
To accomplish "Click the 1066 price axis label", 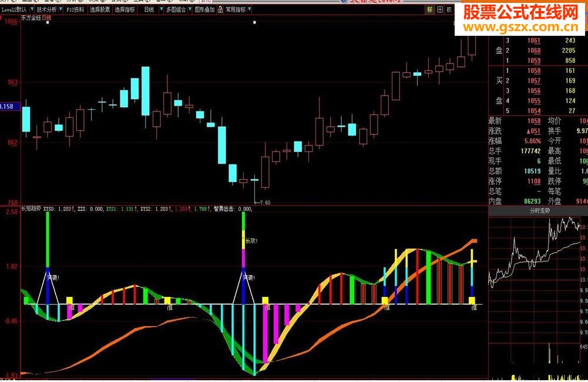I will [11, 21].
